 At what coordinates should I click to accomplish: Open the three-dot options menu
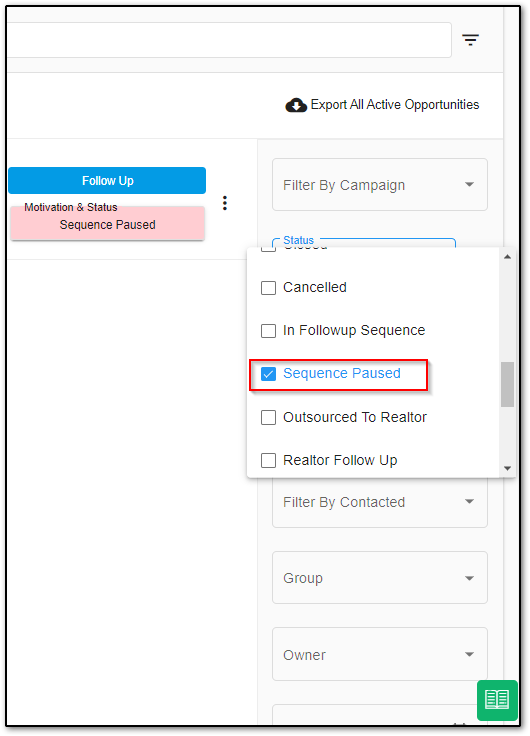(x=225, y=203)
